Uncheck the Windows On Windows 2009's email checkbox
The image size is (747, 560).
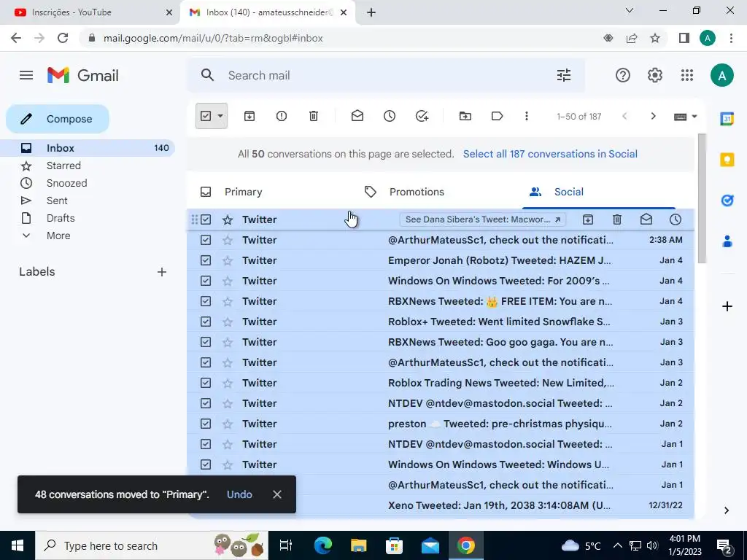click(205, 281)
